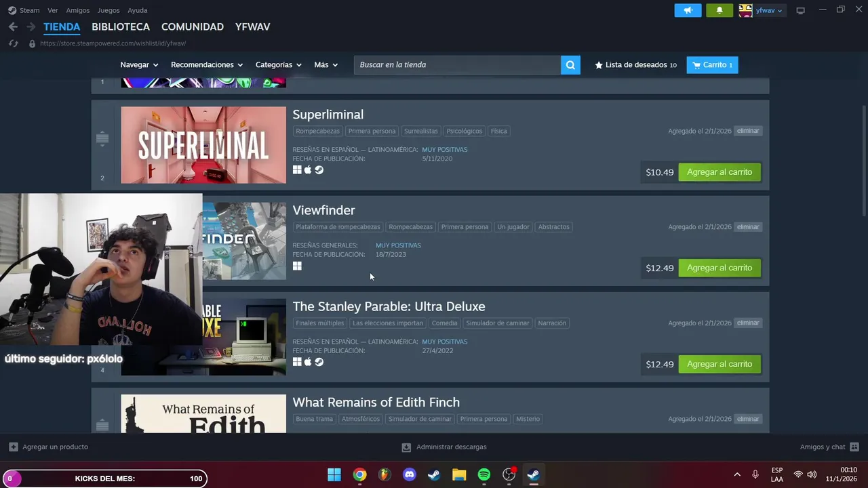Screen dimensions: 868x488
Task: Click the blue search magnifier button
Action: click(570, 65)
